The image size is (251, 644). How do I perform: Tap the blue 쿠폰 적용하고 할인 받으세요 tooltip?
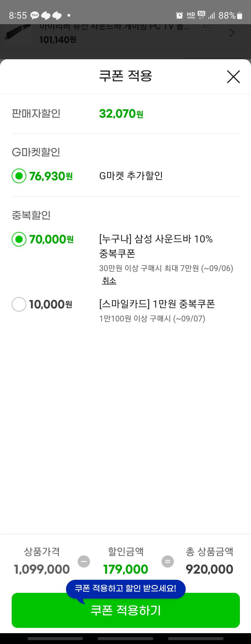[125, 588]
